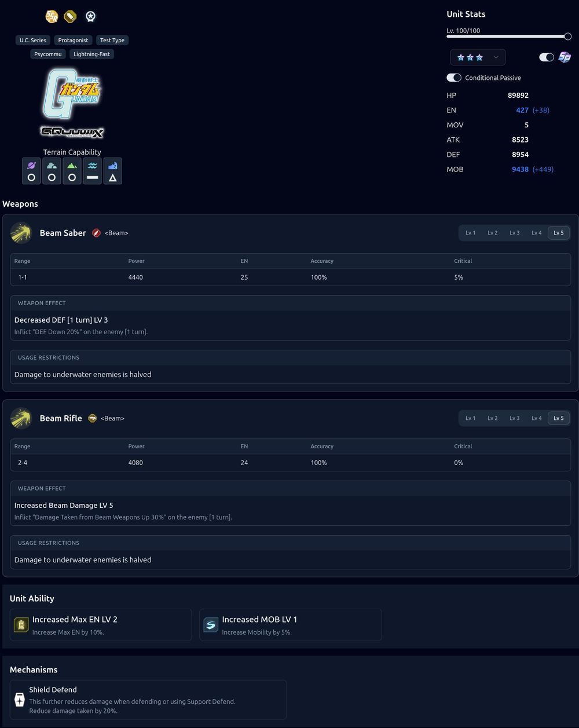Toggle the Conditional Passive switch
The height and width of the screenshot is (728, 579).
click(x=454, y=78)
